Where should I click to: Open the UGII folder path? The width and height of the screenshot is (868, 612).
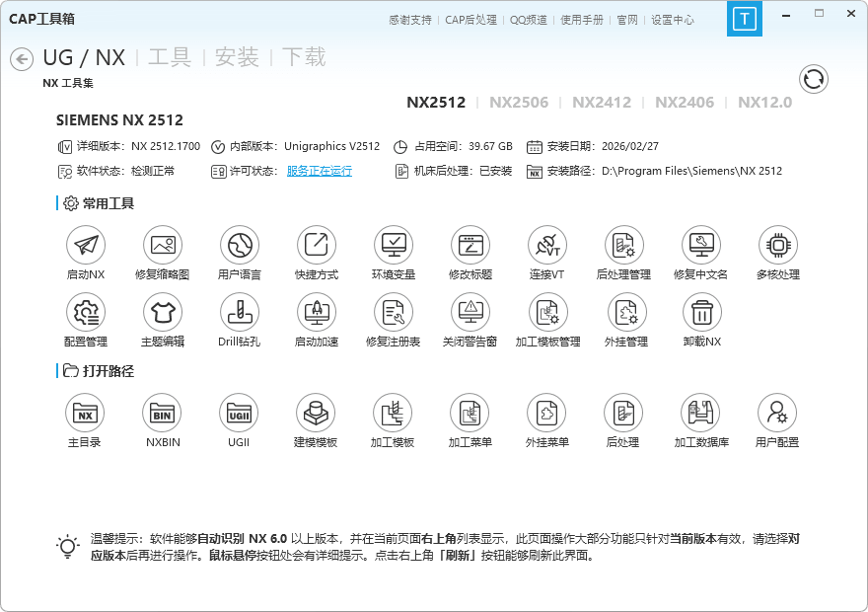coord(239,414)
